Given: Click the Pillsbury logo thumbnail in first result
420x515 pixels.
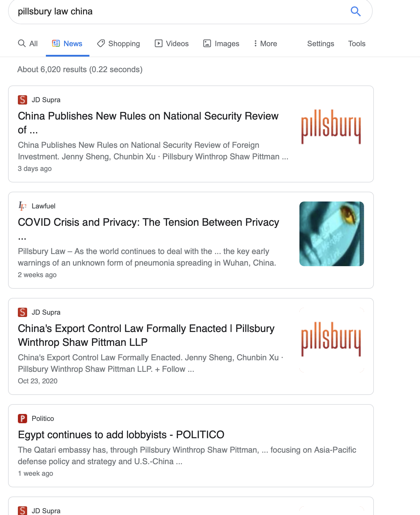Looking at the screenshot, I should tap(331, 127).
